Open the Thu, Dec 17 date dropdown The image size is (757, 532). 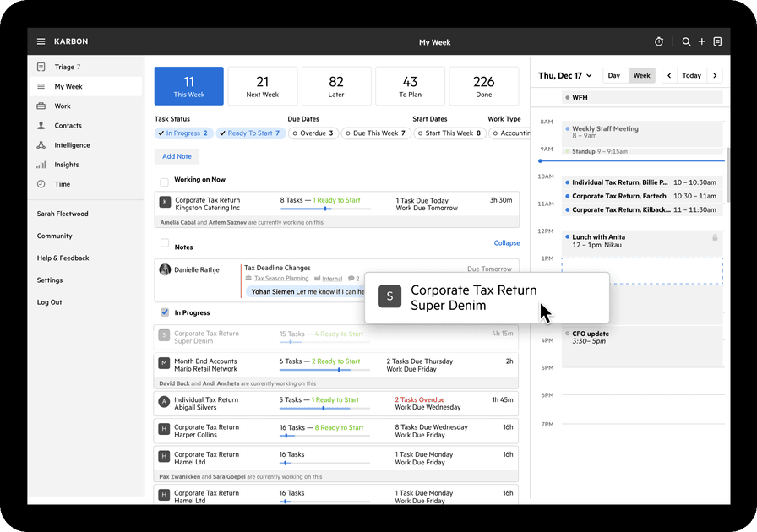(564, 75)
